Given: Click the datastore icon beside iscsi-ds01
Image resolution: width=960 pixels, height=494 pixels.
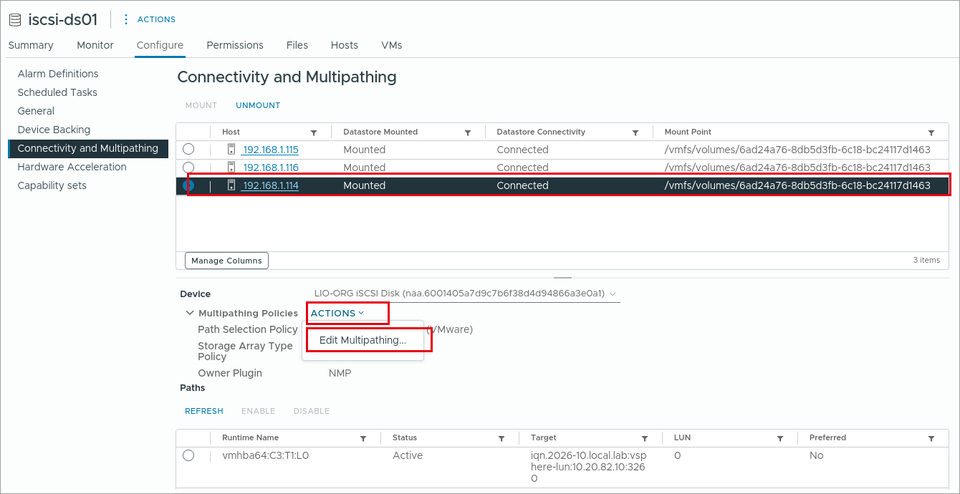Looking at the screenshot, I should point(15,19).
